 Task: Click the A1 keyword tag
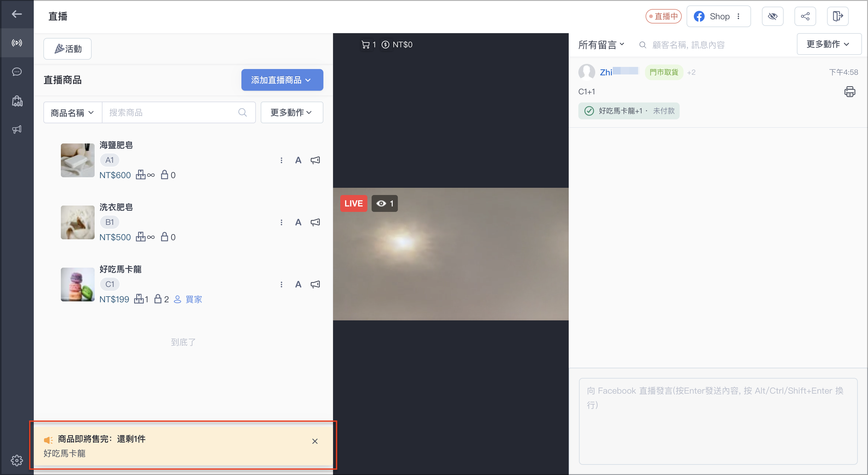[109, 160]
